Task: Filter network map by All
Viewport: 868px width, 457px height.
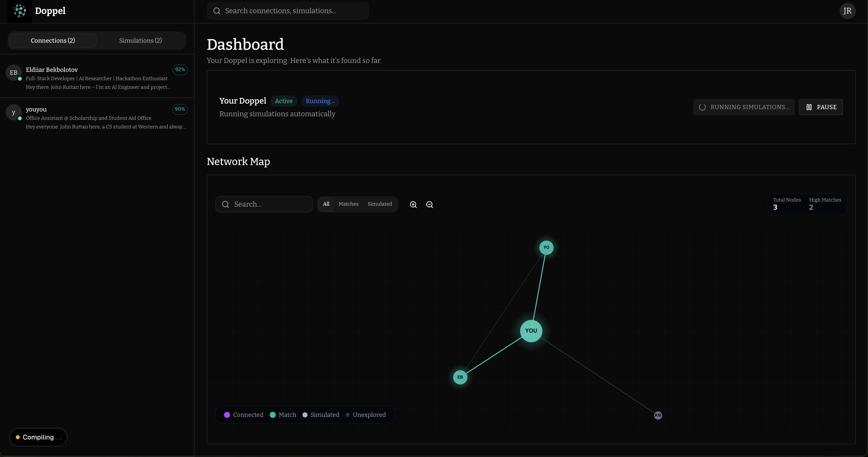Action: click(x=326, y=204)
